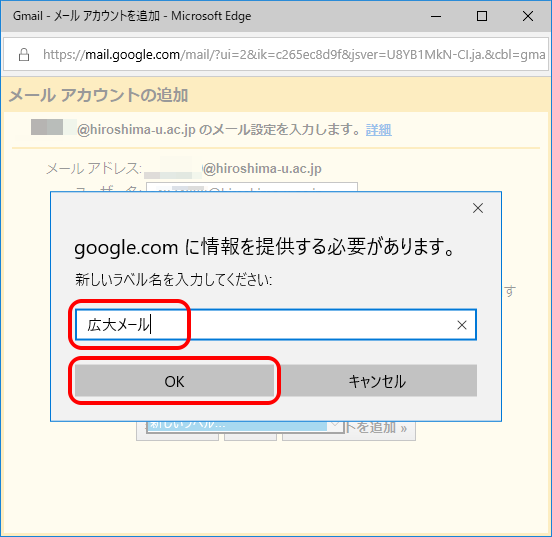
Task: Click the @hiroshima-u.ac.jp mail address text
Action: tap(262, 169)
